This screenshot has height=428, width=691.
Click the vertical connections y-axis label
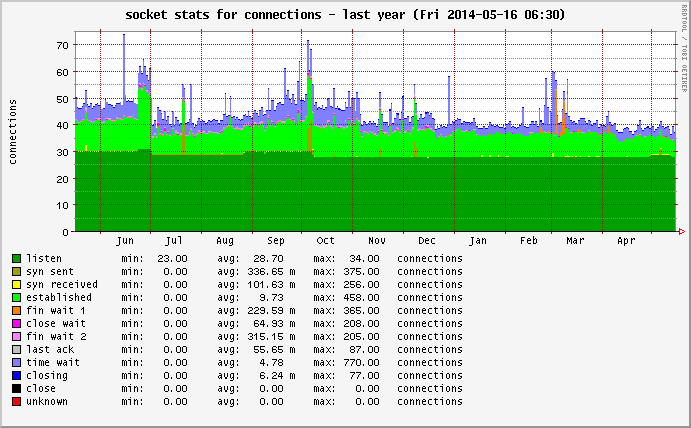point(13,131)
